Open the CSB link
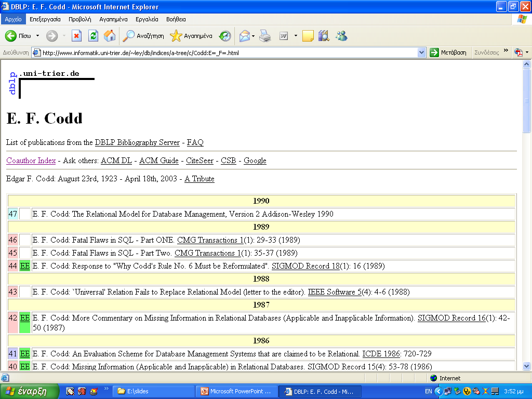532x399 pixels. [229, 161]
